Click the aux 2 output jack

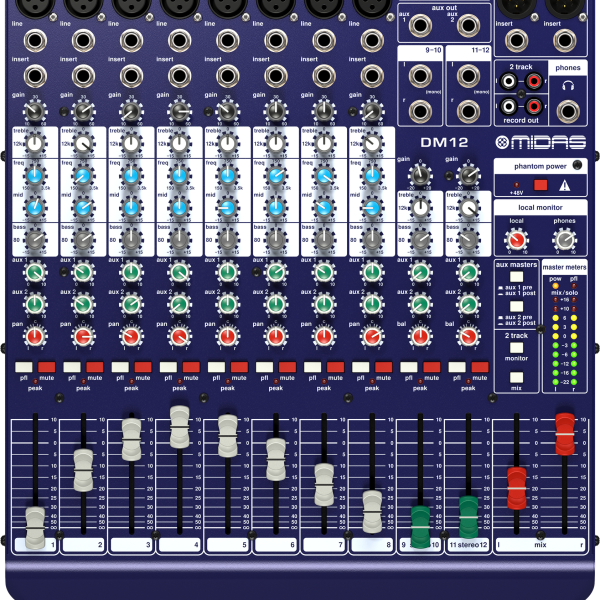(x=468, y=25)
